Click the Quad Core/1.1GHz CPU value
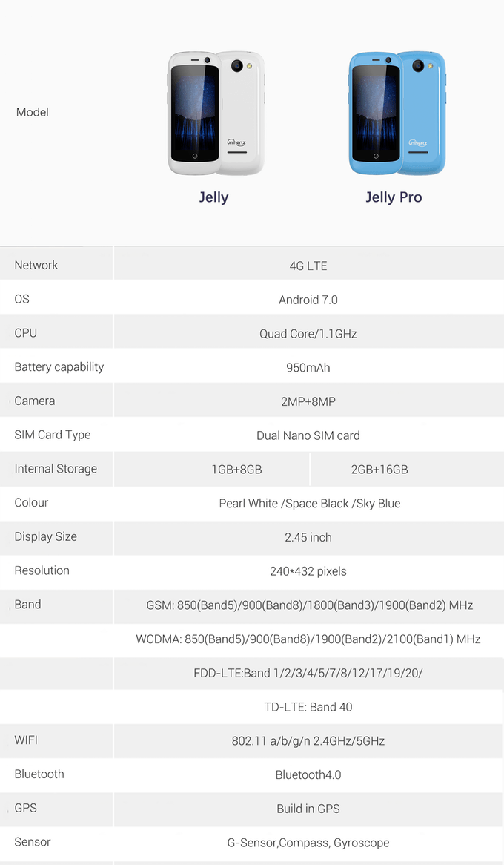 coord(308,334)
